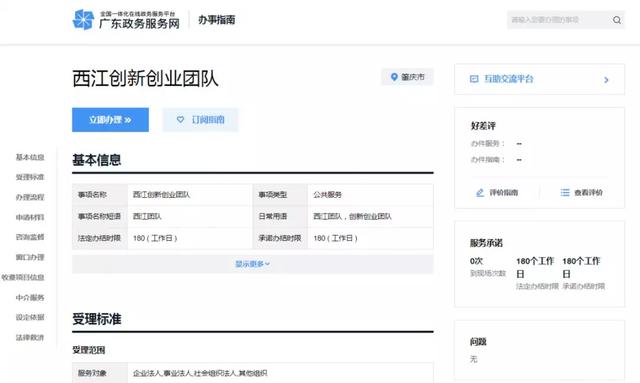Viewport: 640px width, 383px height.
Task: Go to 中介服务 in the side navigation
Action: (x=30, y=297)
